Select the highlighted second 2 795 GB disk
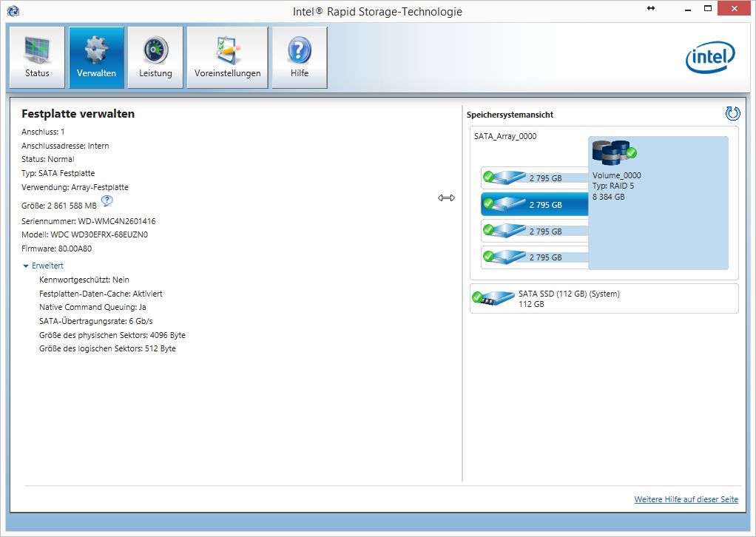Image resolution: width=756 pixels, height=537 pixels. 535,204
